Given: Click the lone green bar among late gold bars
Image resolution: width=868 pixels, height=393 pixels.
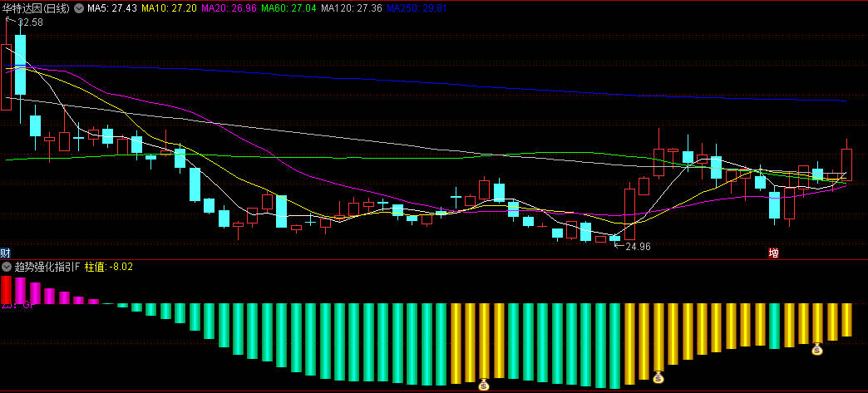Looking at the screenshot, I should [x=774, y=326].
